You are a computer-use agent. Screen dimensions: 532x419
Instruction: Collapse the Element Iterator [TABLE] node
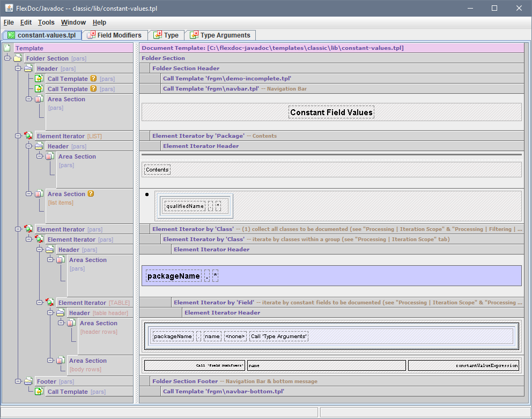[39, 303]
